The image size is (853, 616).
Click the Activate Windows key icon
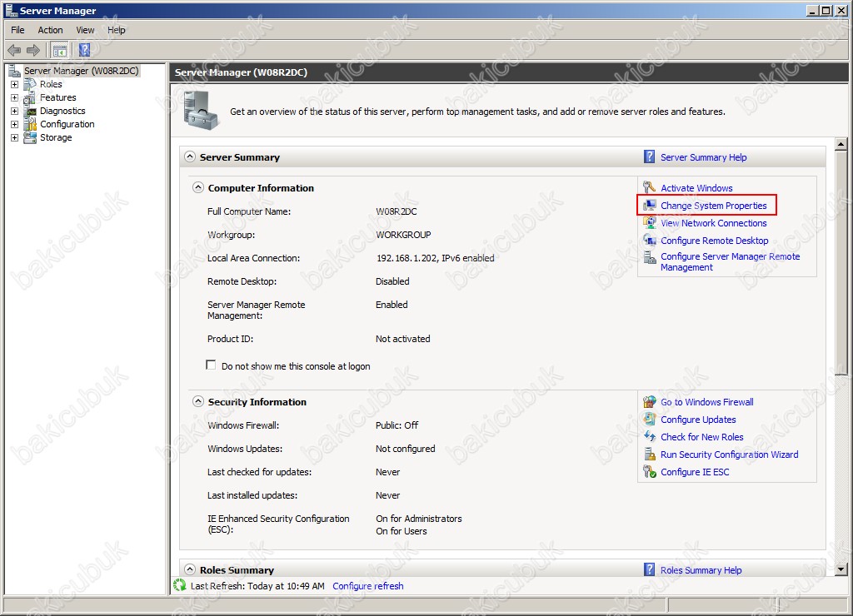(650, 187)
